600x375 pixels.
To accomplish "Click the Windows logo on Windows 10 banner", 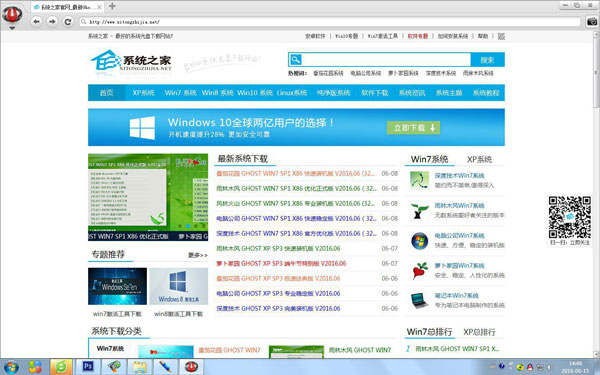I will 142,127.
